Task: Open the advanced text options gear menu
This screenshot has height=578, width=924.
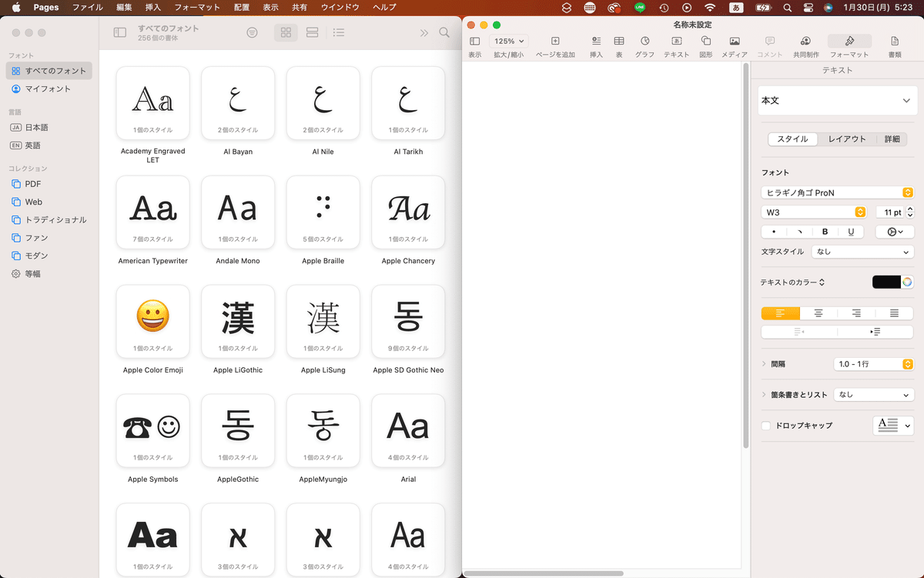Action: pyautogui.click(x=895, y=232)
